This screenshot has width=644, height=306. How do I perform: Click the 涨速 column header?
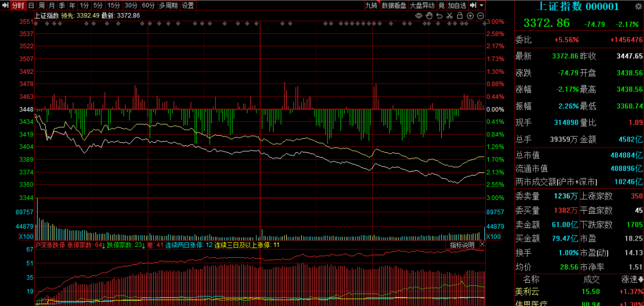click(x=629, y=280)
